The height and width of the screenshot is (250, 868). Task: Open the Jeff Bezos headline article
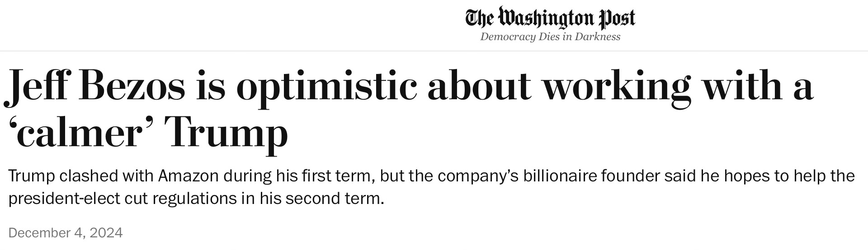click(x=409, y=111)
